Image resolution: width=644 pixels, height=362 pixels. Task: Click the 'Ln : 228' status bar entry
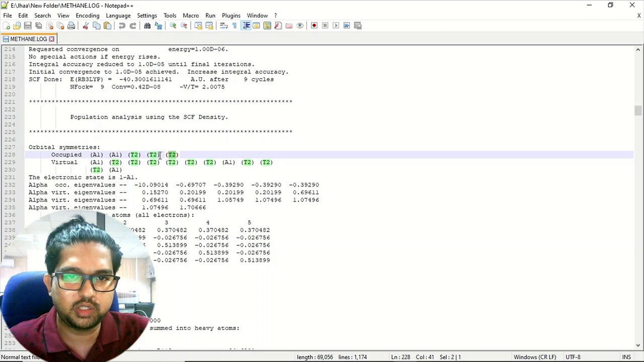[401, 357]
